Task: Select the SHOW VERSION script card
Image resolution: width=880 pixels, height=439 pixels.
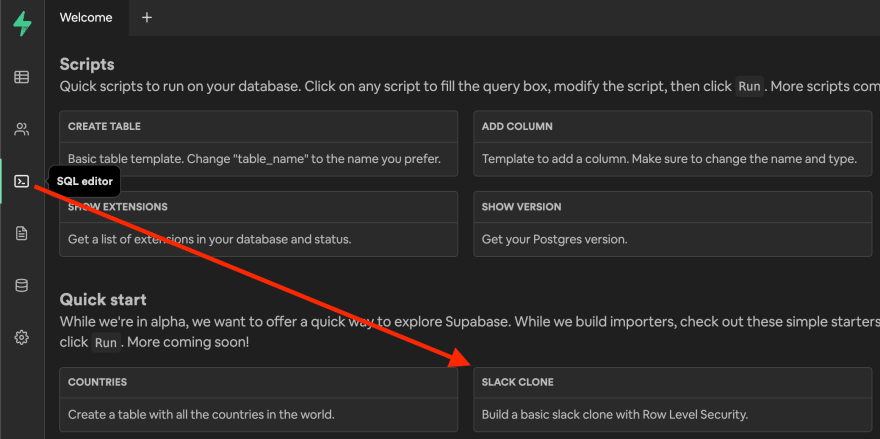Action: tap(672, 224)
